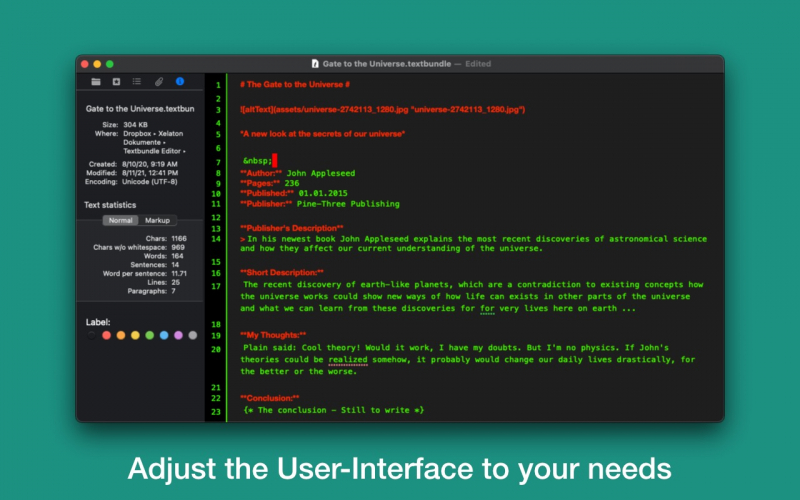Apply the red label color
This screenshot has width=800, height=500.
[107, 335]
